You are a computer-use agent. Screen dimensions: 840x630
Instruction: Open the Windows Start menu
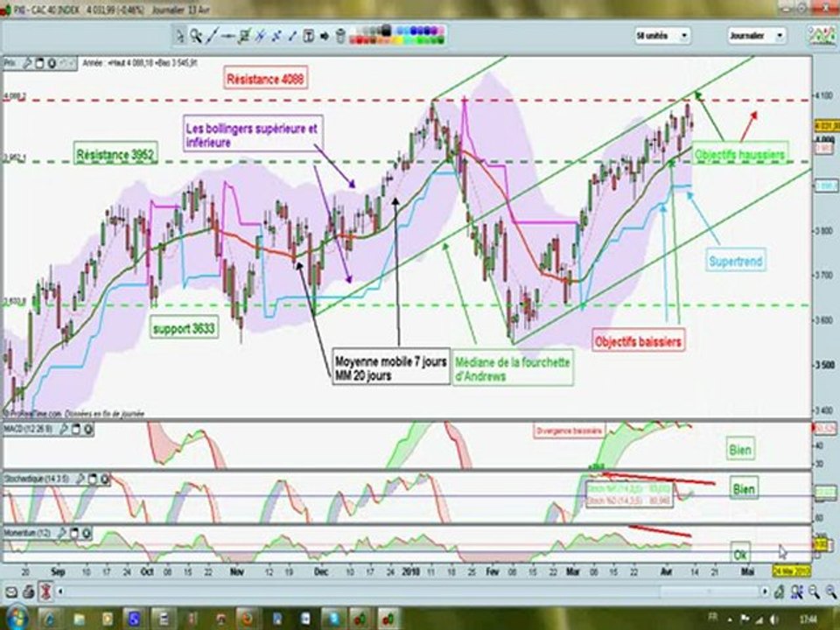coord(16,619)
